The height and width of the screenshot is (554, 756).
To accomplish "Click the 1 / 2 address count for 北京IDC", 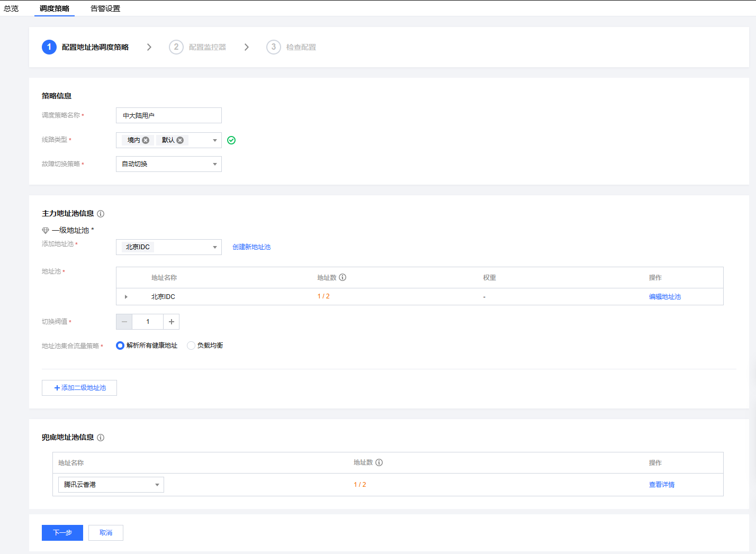I will 323,296.
